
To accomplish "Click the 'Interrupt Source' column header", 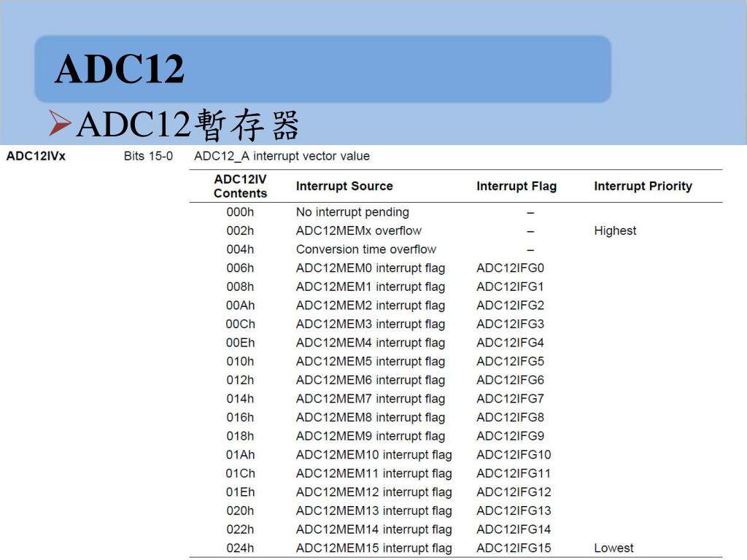I will tap(344, 186).
